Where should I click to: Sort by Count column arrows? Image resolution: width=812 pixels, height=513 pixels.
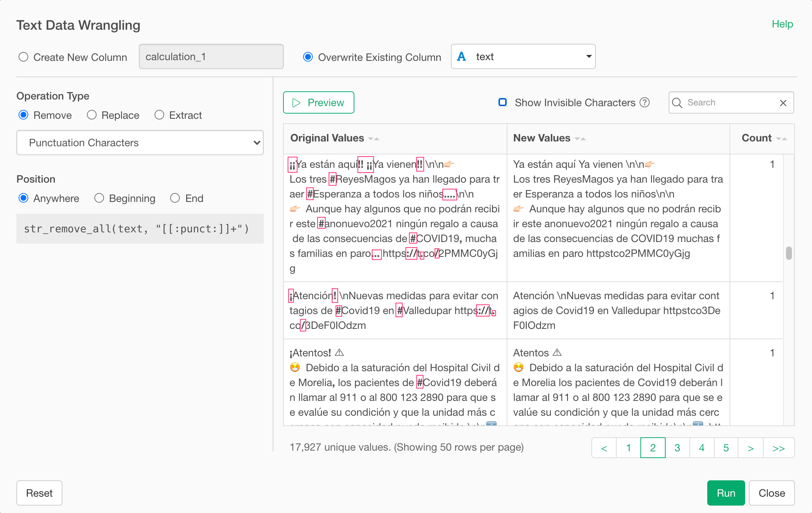click(782, 138)
